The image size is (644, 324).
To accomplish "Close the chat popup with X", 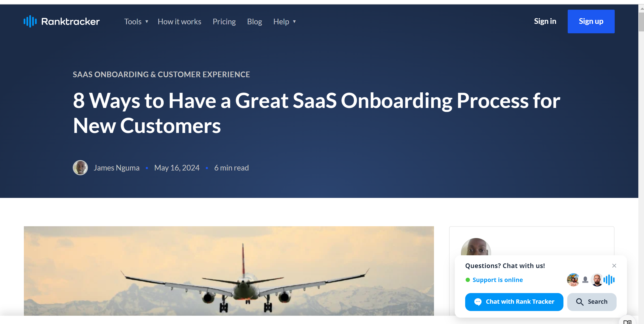I will pos(614,265).
